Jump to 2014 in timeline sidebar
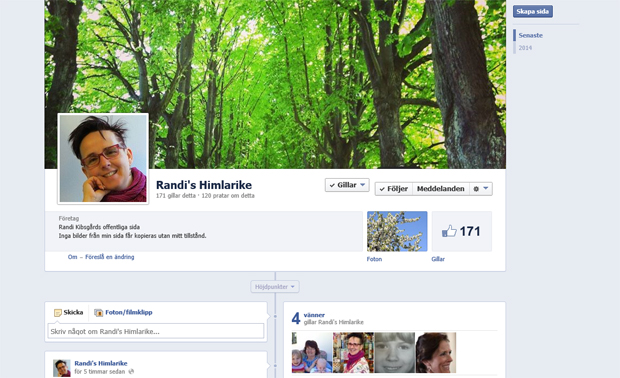Image resolution: width=620 pixels, height=378 pixels. (x=525, y=48)
